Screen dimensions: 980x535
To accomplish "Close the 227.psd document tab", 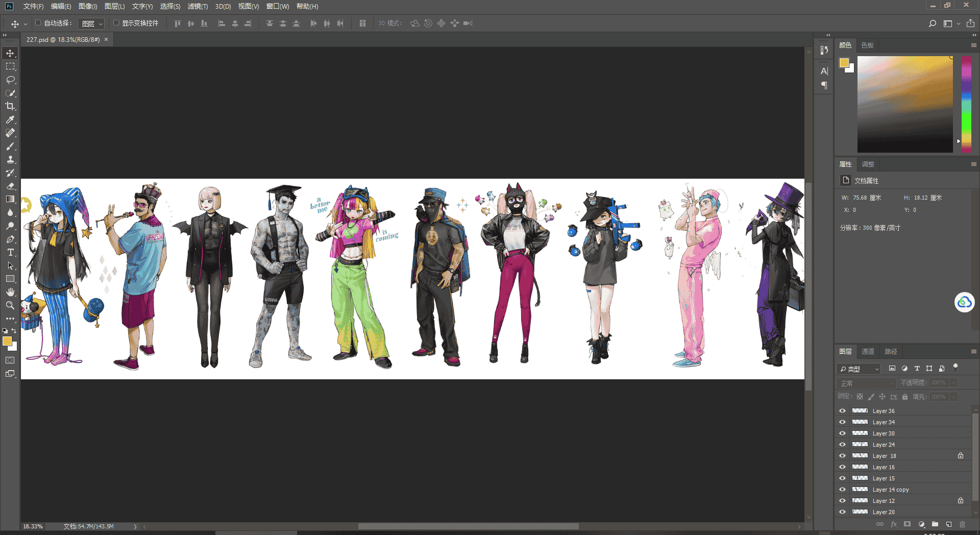I will pyautogui.click(x=106, y=39).
